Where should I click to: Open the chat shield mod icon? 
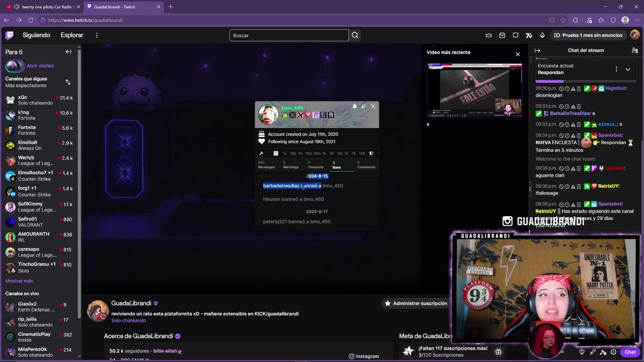582,352
